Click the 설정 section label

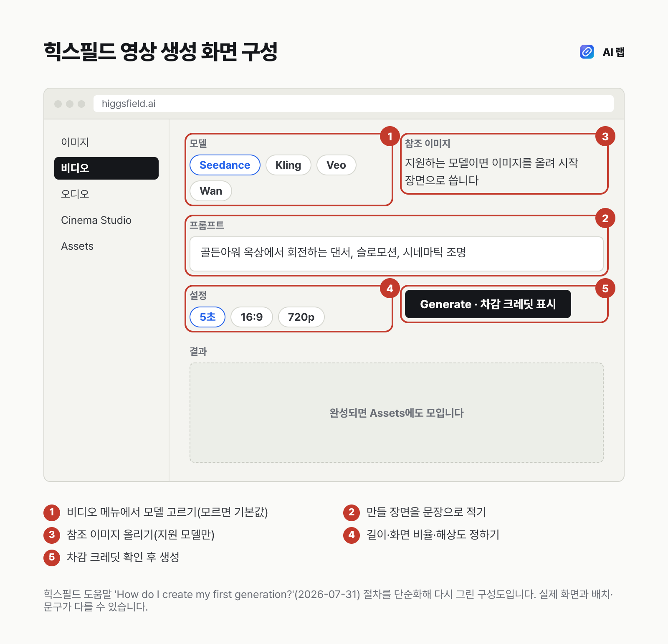(198, 295)
